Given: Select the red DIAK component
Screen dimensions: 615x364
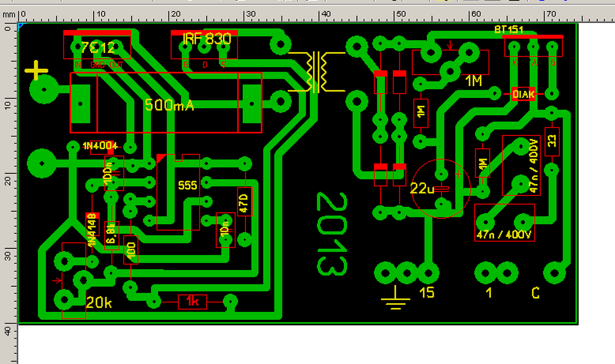Looking at the screenshot, I should 523,94.
